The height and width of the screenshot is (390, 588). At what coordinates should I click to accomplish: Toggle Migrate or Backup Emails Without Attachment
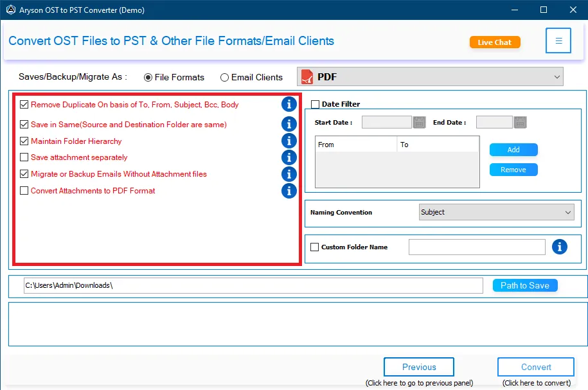tap(24, 174)
